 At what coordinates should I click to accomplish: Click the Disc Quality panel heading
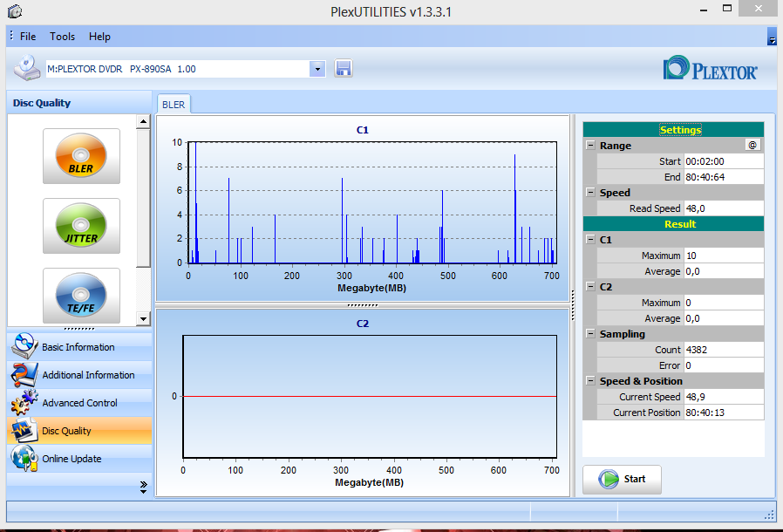pyautogui.click(x=42, y=103)
